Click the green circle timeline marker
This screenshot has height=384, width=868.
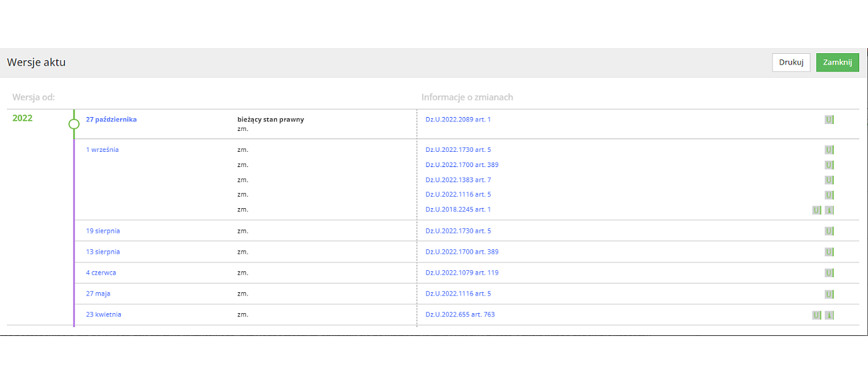click(74, 124)
